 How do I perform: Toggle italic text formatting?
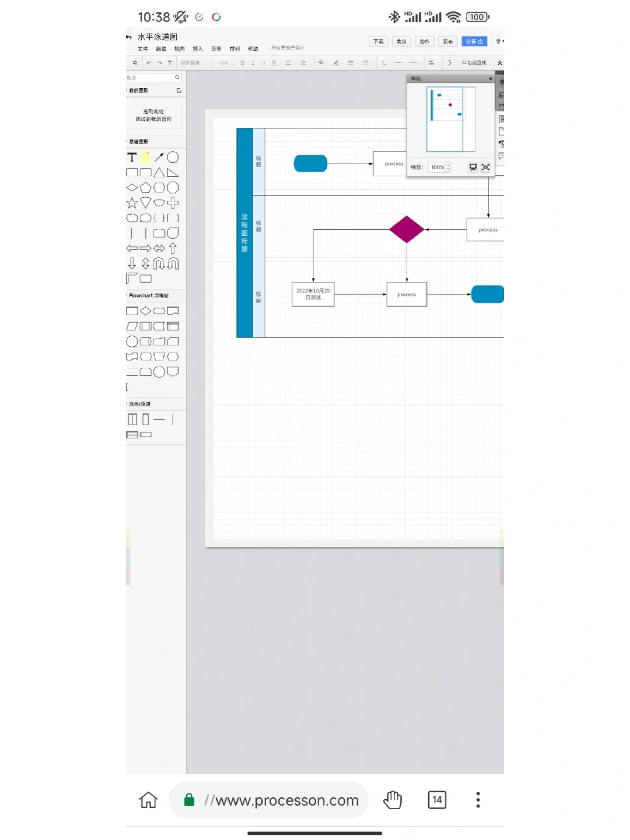pyautogui.click(x=253, y=62)
